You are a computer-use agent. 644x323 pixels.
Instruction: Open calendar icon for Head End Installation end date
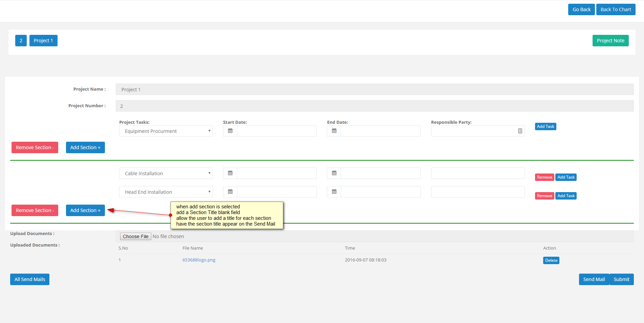pos(334,192)
